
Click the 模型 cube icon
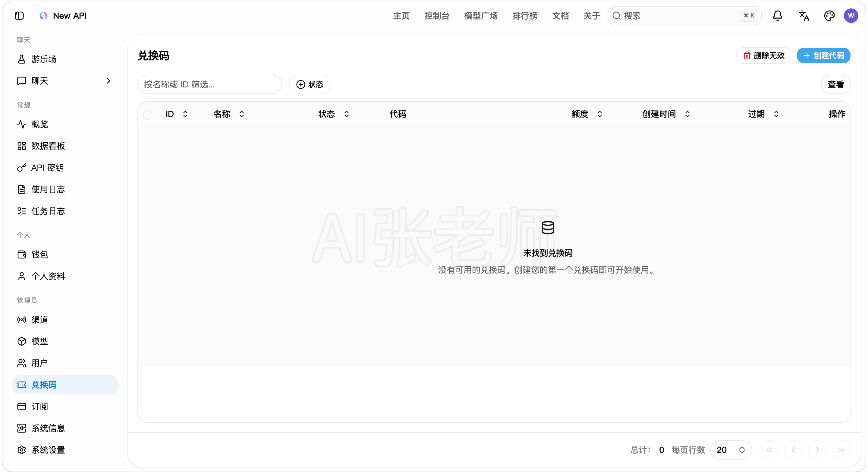click(22, 341)
